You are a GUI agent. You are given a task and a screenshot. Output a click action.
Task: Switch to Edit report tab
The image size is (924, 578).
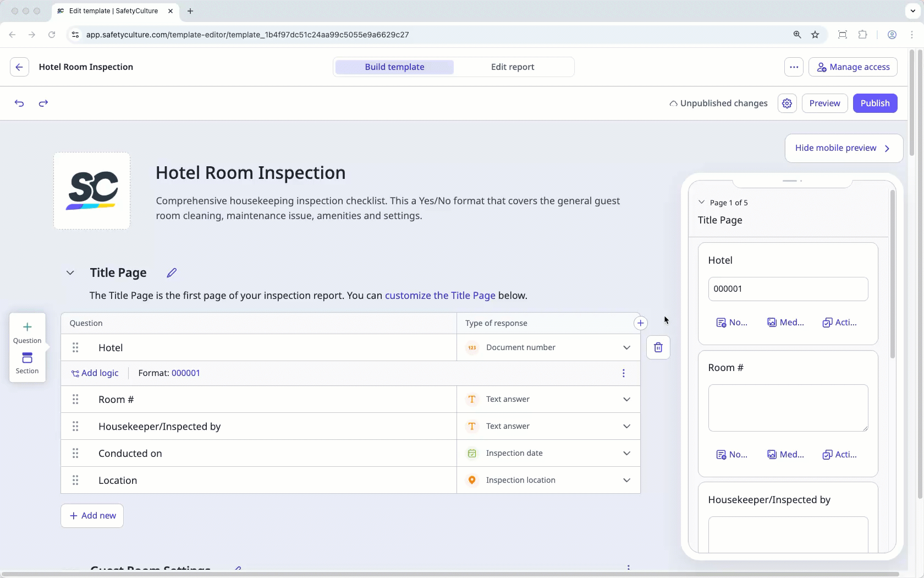click(513, 67)
